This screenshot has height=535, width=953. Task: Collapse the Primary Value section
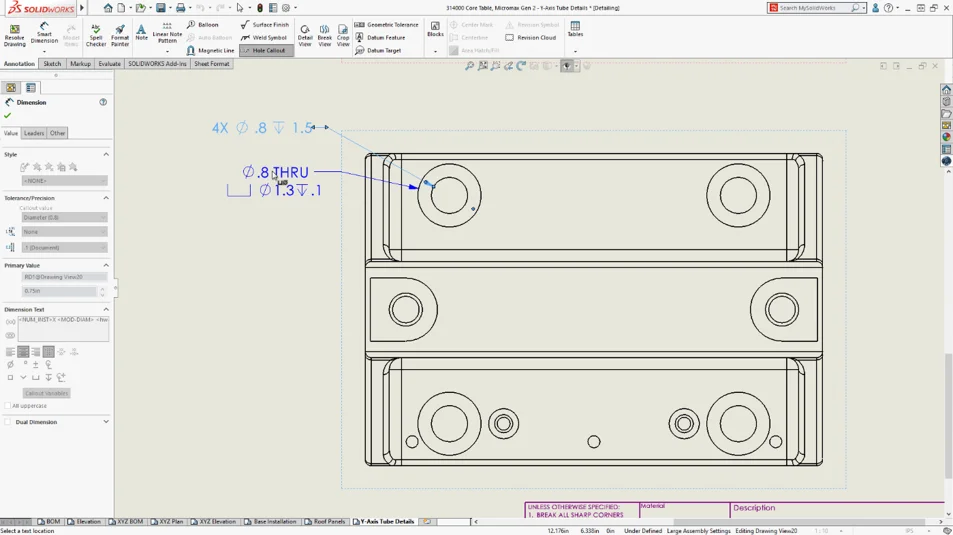tap(106, 266)
